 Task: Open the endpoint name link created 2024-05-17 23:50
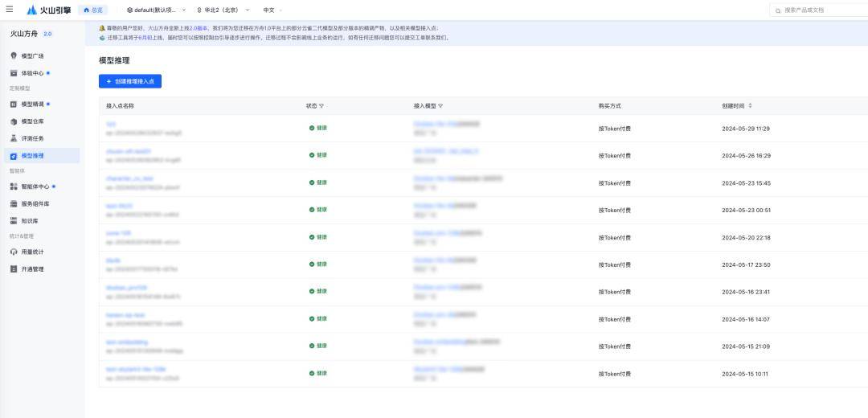[x=113, y=260]
